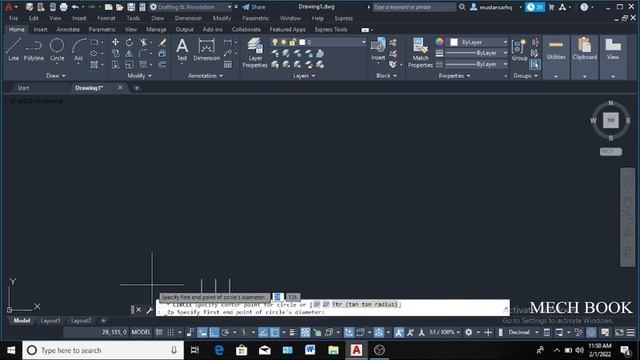Open the Dimension menu
The width and height of the screenshot is (640, 360).
point(188,18)
